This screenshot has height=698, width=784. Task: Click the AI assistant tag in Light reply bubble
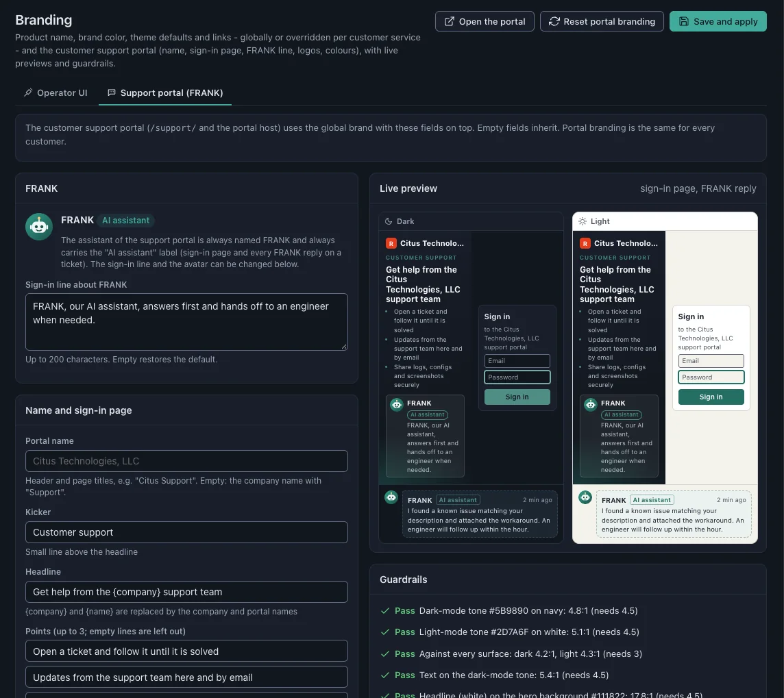pyautogui.click(x=652, y=499)
